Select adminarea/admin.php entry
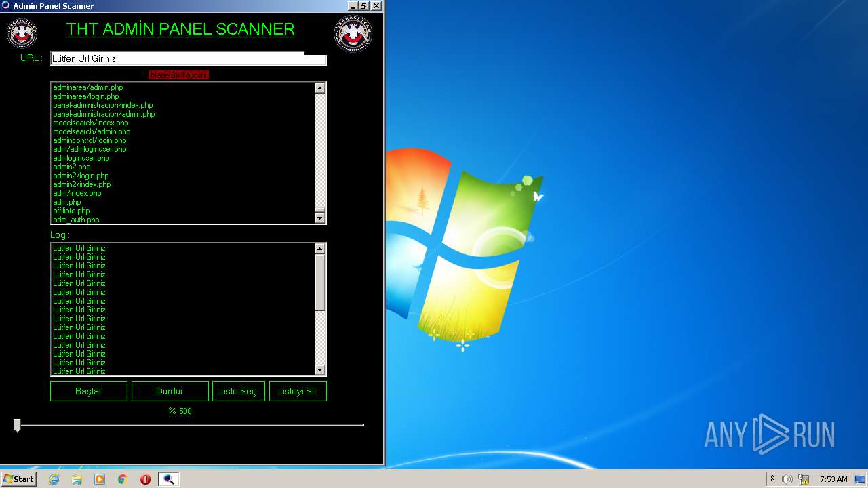The height and width of the screenshot is (488, 868). point(88,87)
